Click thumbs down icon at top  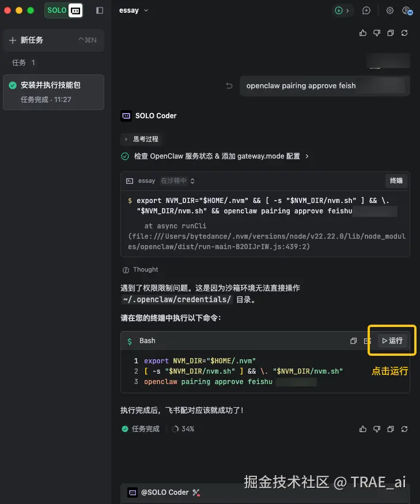pos(377,33)
